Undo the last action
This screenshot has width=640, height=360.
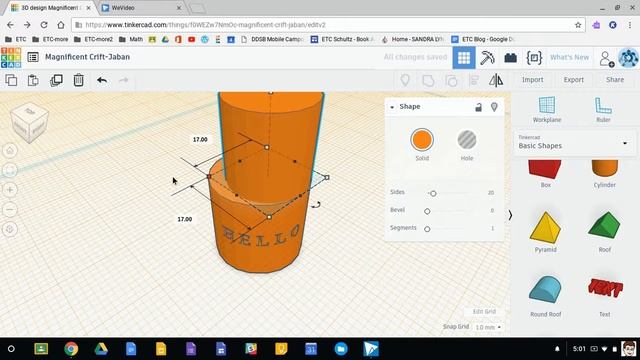click(x=102, y=80)
